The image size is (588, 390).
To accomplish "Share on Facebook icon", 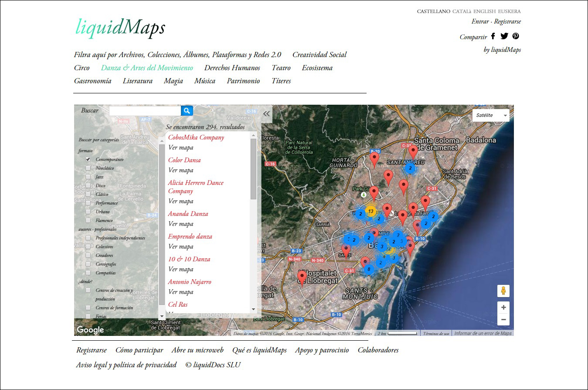I will (493, 36).
